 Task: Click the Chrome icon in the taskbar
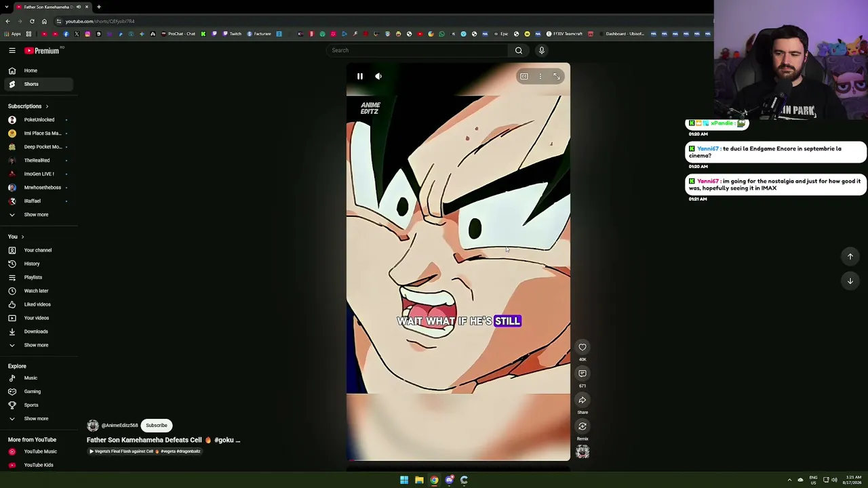(434, 480)
